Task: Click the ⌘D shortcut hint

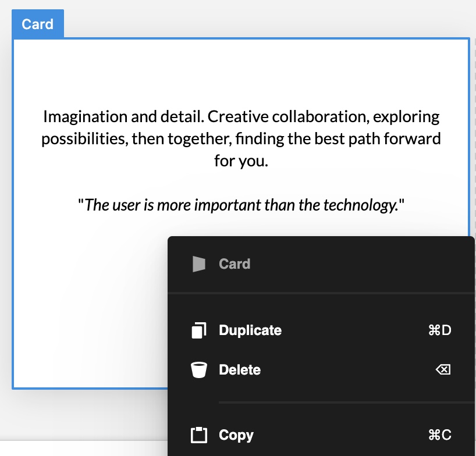Action: pyautogui.click(x=439, y=331)
